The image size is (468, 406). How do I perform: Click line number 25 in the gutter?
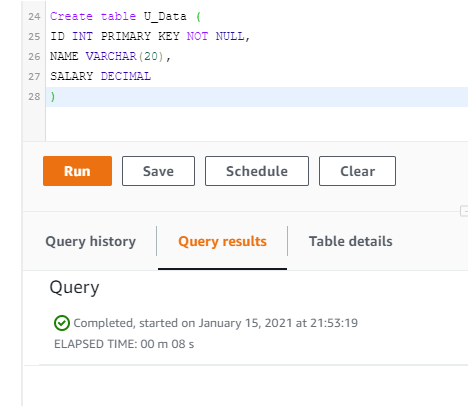coord(34,37)
